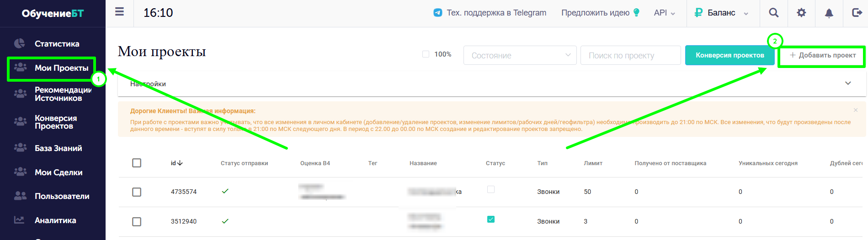Click the Рекомендации Источников icon
Viewport: 868px width, 240px height.
coord(20,94)
